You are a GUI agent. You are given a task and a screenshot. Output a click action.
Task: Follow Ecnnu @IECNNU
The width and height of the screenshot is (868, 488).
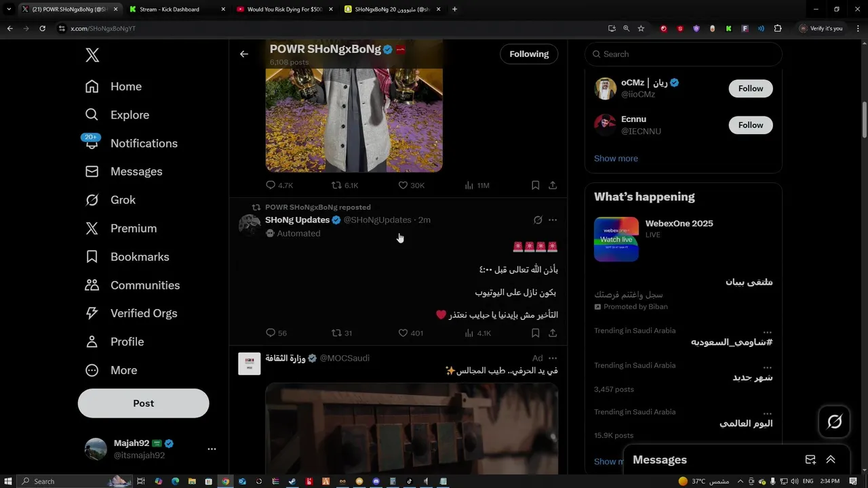pos(751,125)
